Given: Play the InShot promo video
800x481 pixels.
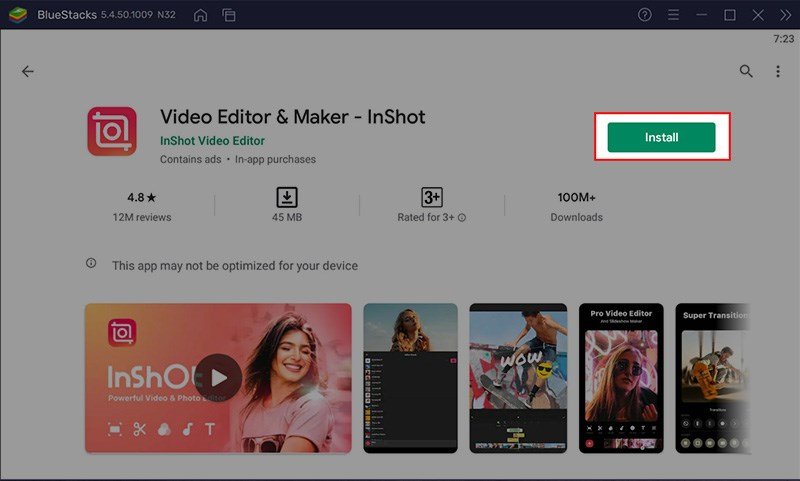Looking at the screenshot, I should pyautogui.click(x=219, y=378).
